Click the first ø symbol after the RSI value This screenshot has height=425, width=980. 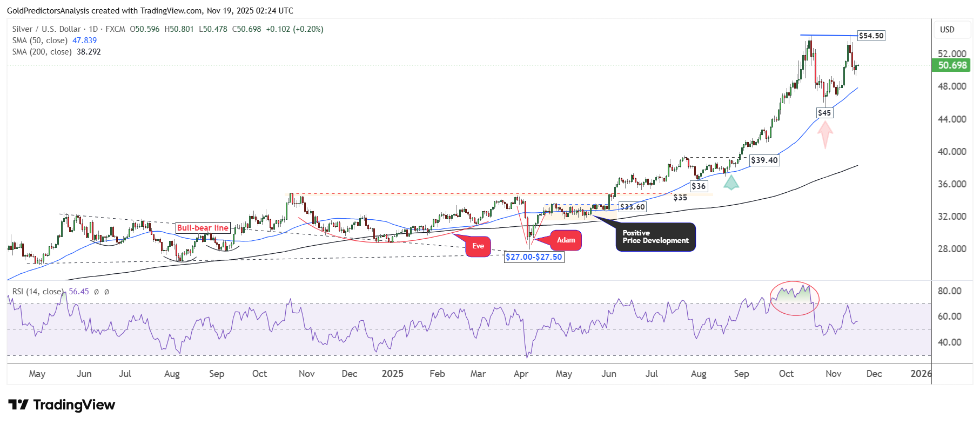[96, 292]
